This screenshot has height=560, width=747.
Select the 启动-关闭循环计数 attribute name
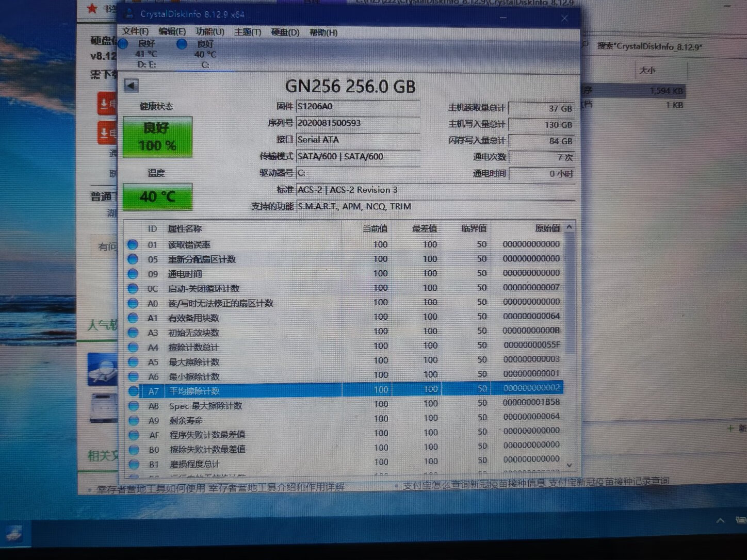(x=204, y=289)
